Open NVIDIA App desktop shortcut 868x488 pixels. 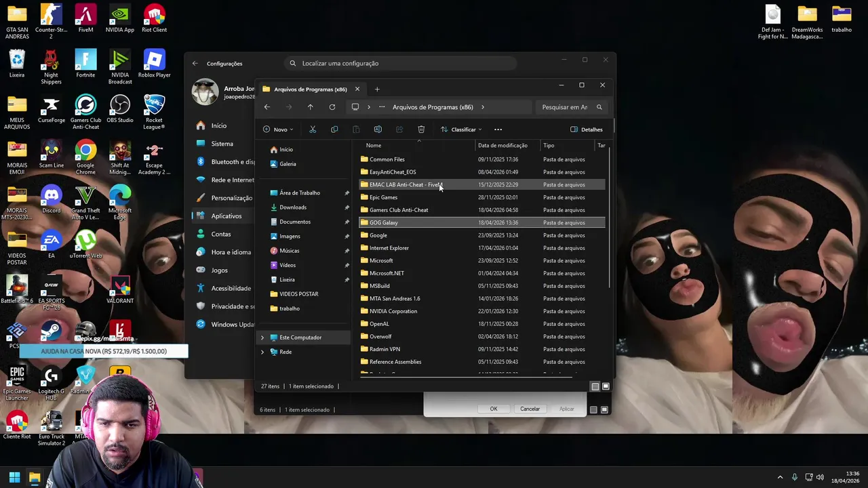(120, 19)
